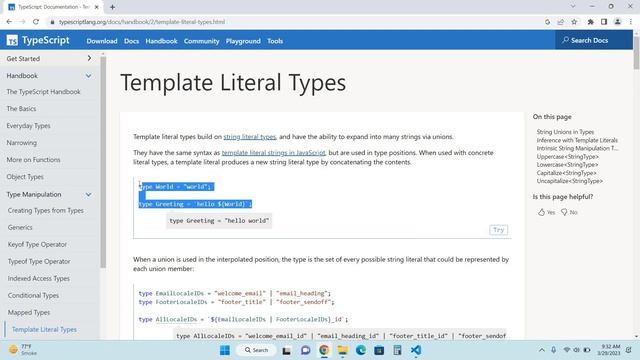Open Generics sidebar page

pyautogui.click(x=20, y=227)
